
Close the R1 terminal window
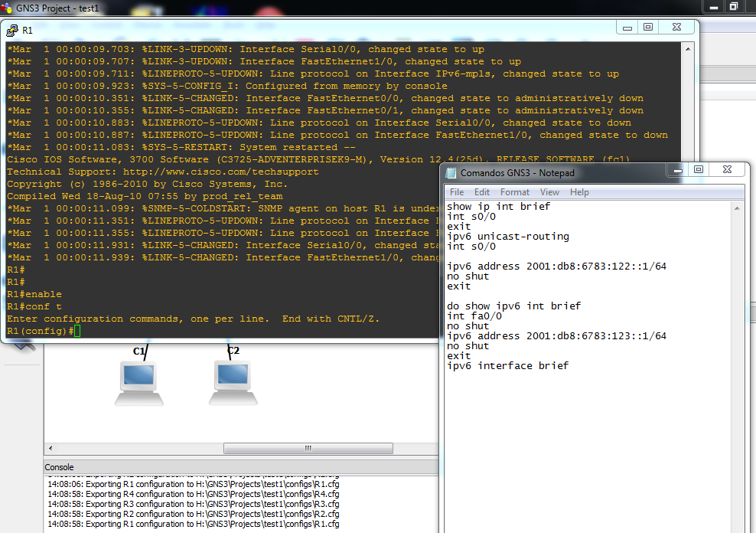click(677, 28)
